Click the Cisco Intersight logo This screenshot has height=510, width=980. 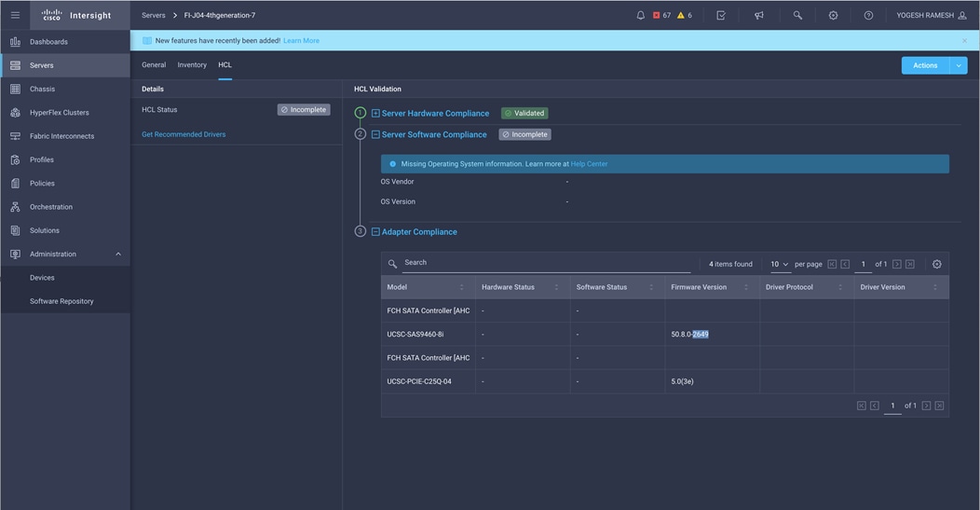pos(76,15)
